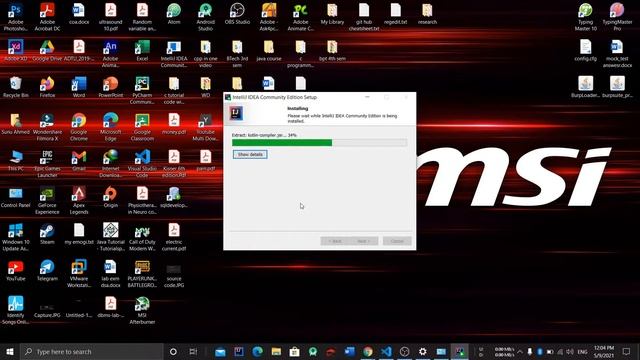The height and width of the screenshot is (360, 640).
Task: Select the IntelliJ IDEA Community desktop shortcut
Action: [x=174, y=53]
